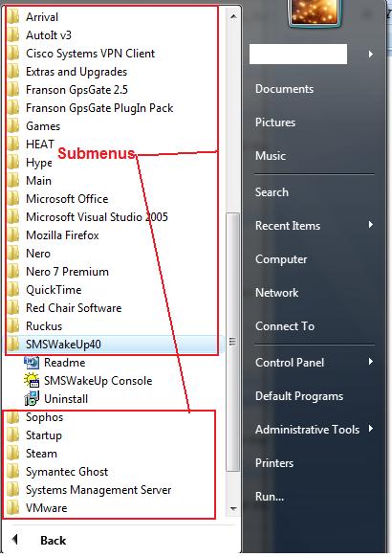
Task: Expand the Control Panel submenu arrow
Action: click(x=371, y=362)
